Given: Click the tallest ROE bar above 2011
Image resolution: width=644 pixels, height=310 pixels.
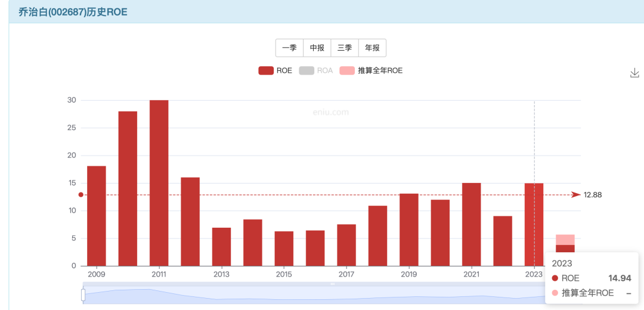Looking at the screenshot, I should click(159, 183).
